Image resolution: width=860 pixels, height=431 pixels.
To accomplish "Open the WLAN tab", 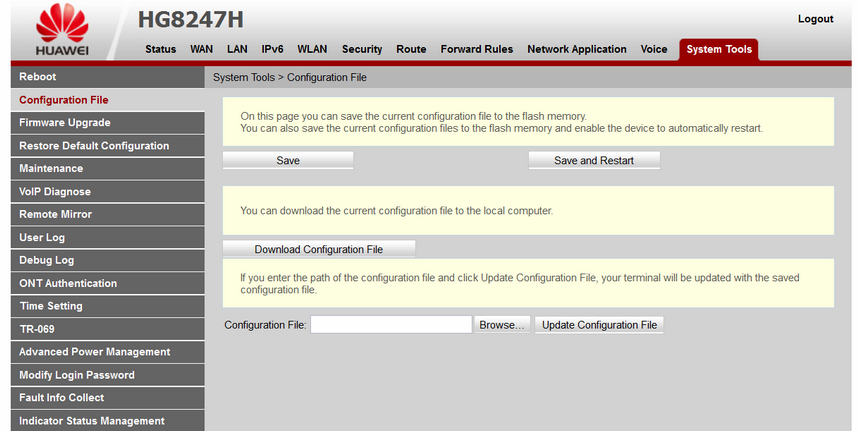I will click(312, 49).
